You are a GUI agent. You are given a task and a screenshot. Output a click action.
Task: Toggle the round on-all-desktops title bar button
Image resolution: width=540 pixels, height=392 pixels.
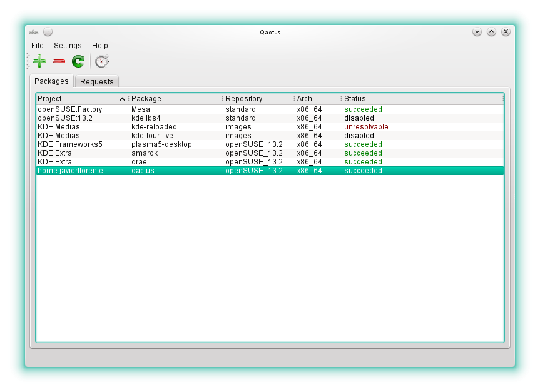(48, 32)
